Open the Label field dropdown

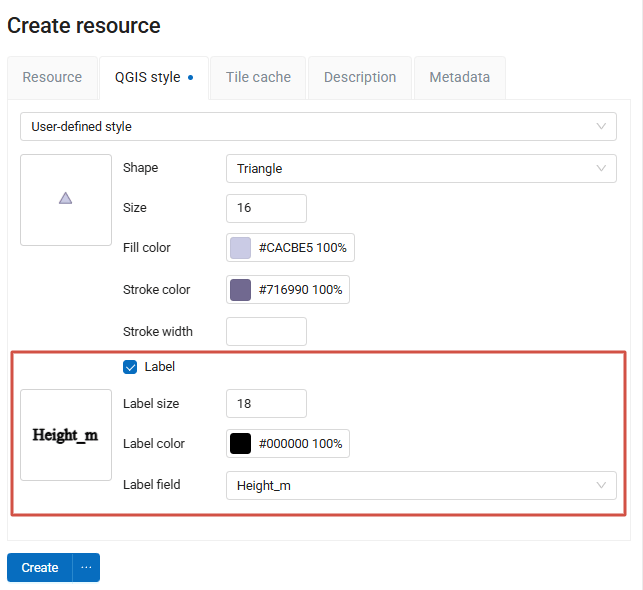click(421, 486)
